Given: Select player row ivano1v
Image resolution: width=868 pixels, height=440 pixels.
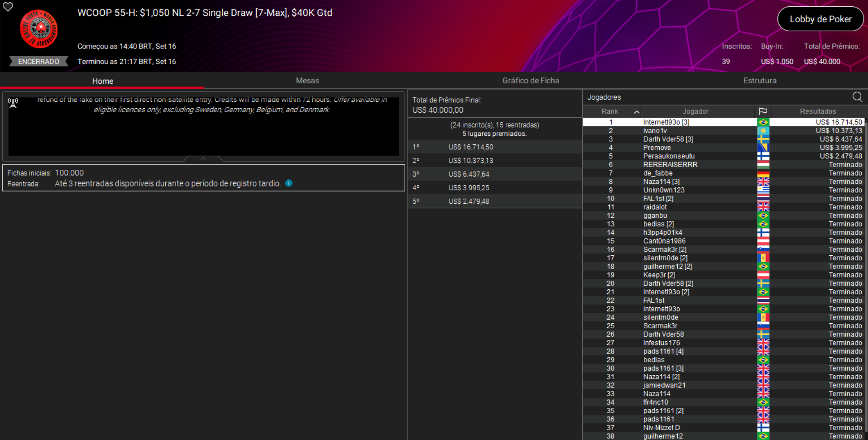Looking at the screenshot, I should (x=724, y=131).
